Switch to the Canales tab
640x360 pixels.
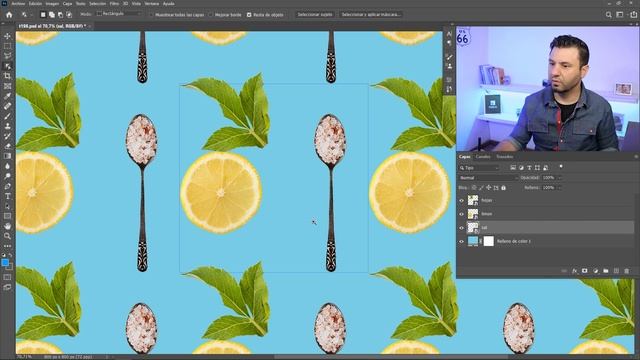pyautogui.click(x=483, y=157)
